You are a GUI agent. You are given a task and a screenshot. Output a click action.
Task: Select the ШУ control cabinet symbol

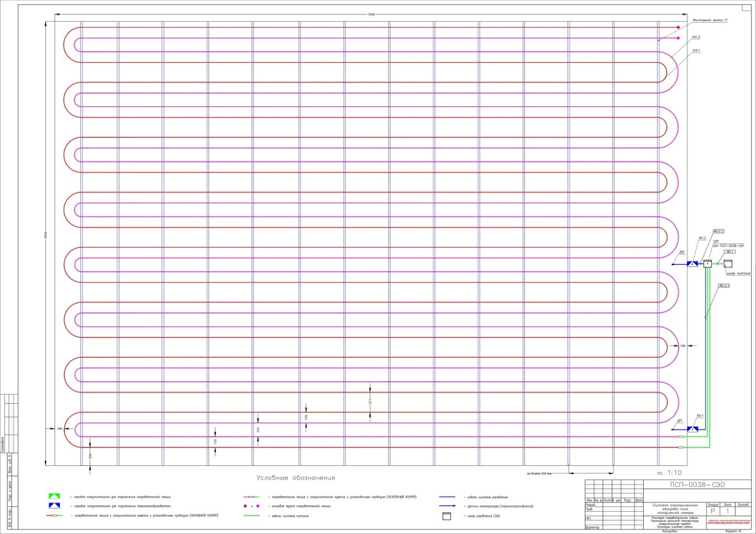click(707, 264)
